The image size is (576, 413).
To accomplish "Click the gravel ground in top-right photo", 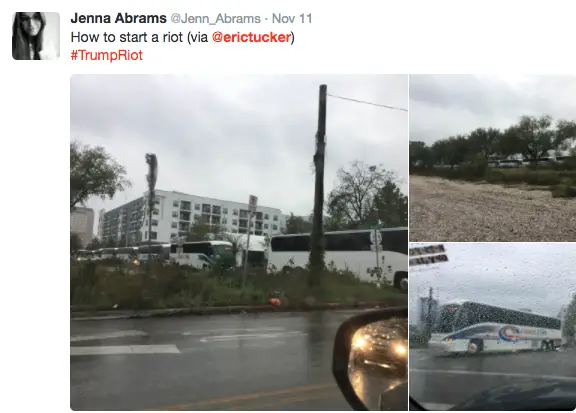I will click(x=490, y=209).
